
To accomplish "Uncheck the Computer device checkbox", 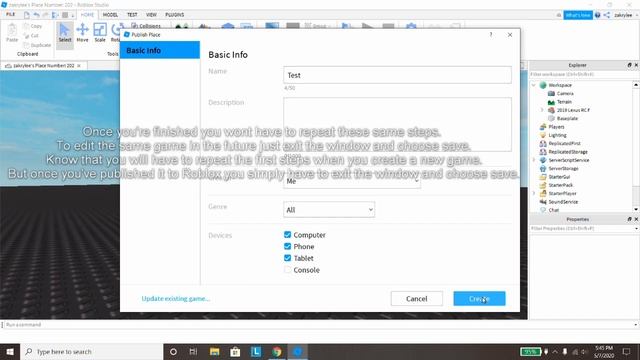I will click(287, 235).
